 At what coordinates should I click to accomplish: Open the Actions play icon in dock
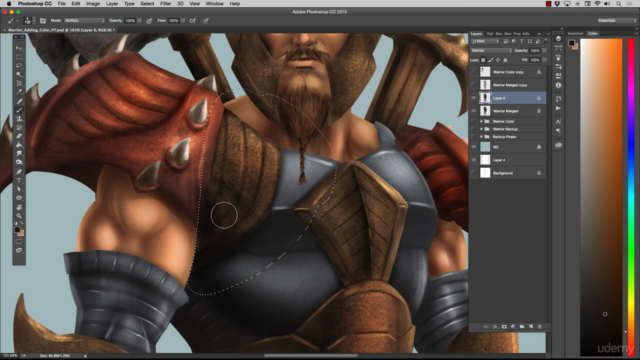click(x=558, y=108)
